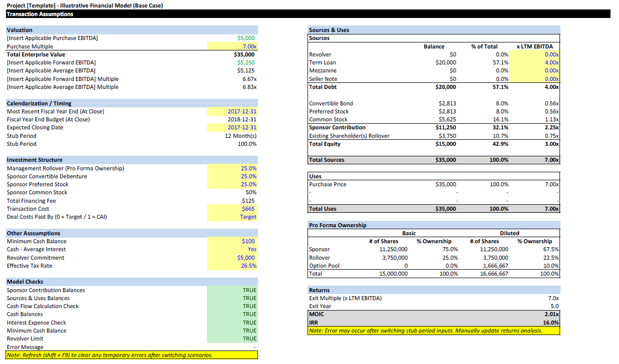Click the $5,000 Purchase EBITDA value
Viewport: 619px width, 364px height.
(246, 38)
